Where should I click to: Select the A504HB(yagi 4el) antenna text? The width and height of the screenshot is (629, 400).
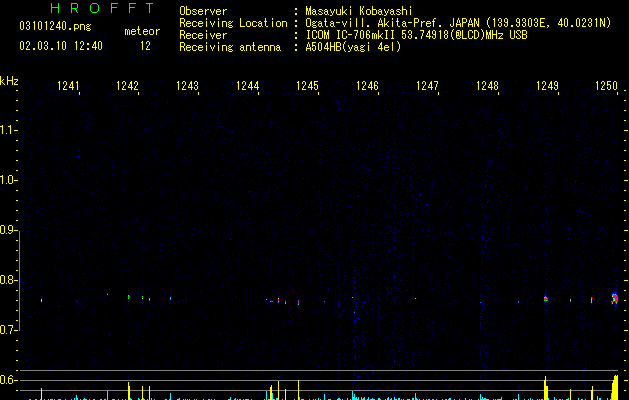(353, 47)
